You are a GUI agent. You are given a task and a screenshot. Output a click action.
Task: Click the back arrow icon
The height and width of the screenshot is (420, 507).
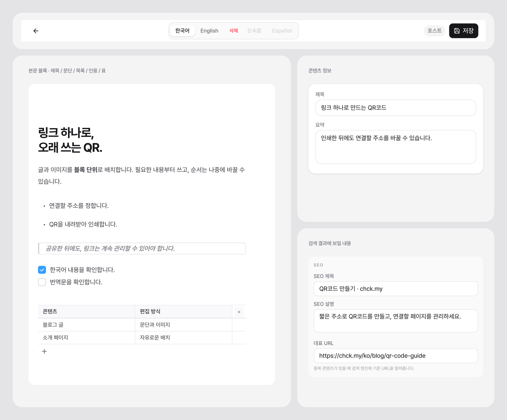point(36,31)
